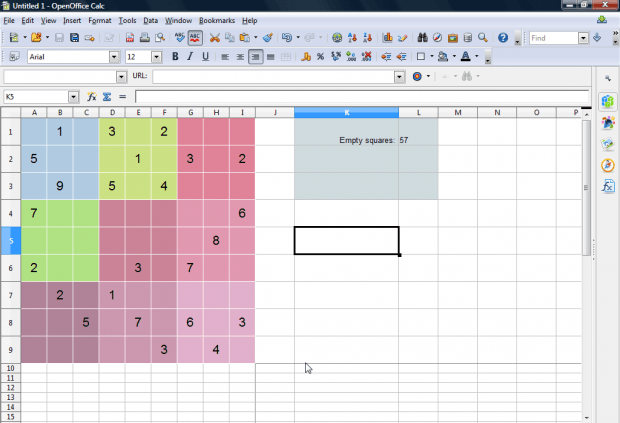620x423 pixels.
Task: Open the font size dropdown showing 12
Action: click(x=157, y=57)
